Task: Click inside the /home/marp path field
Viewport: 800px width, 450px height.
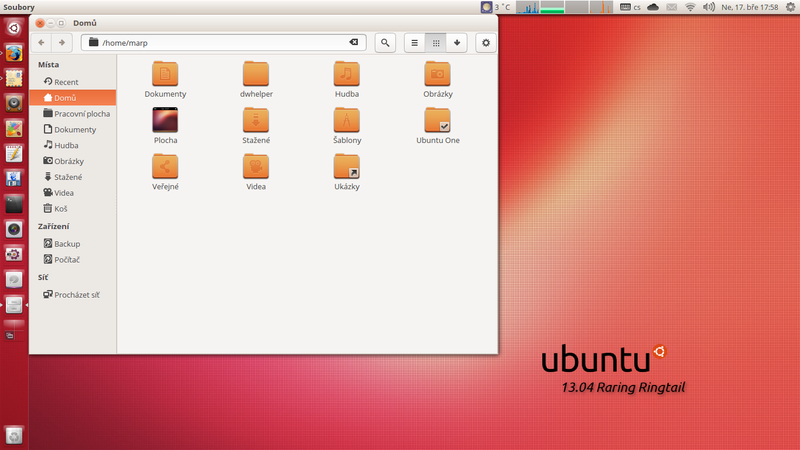Action: 223,42
